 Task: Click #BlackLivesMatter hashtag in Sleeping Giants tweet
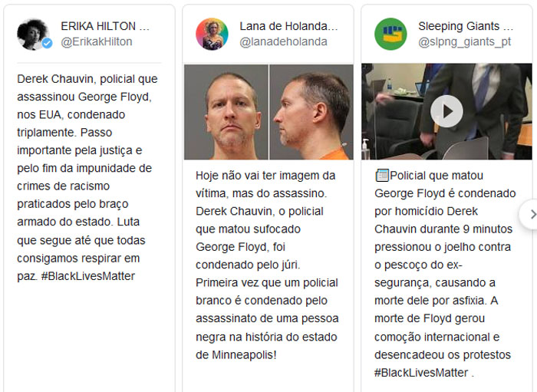(x=421, y=373)
